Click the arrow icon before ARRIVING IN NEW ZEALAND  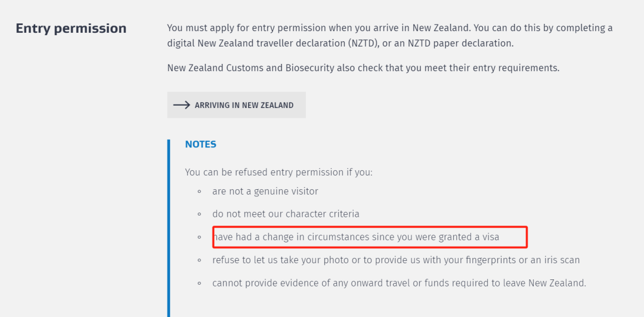pos(181,105)
